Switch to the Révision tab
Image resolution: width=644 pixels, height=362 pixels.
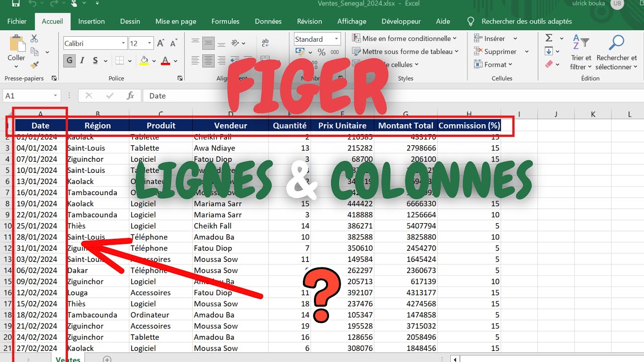309,21
